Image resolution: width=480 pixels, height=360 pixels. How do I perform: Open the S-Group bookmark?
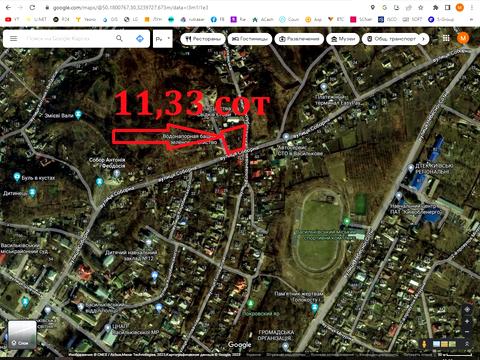[442, 20]
